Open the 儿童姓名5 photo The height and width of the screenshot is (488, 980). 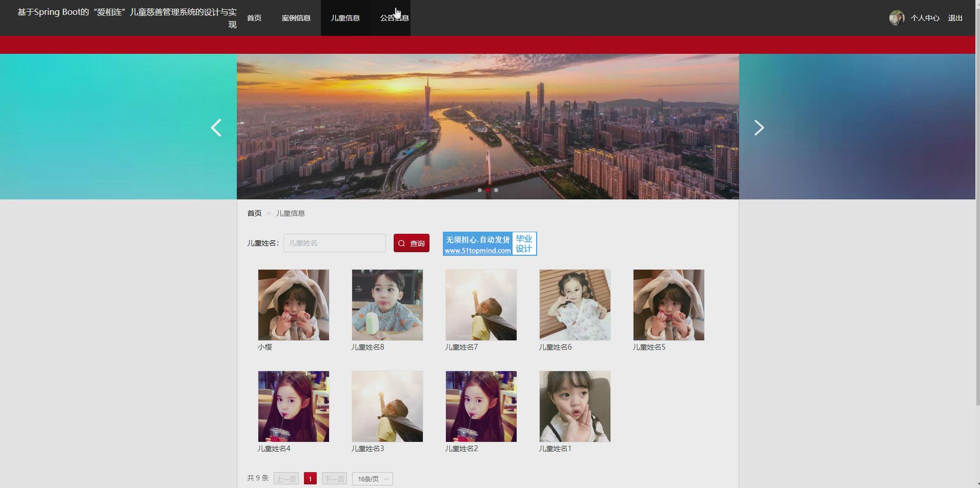[x=669, y=305]
